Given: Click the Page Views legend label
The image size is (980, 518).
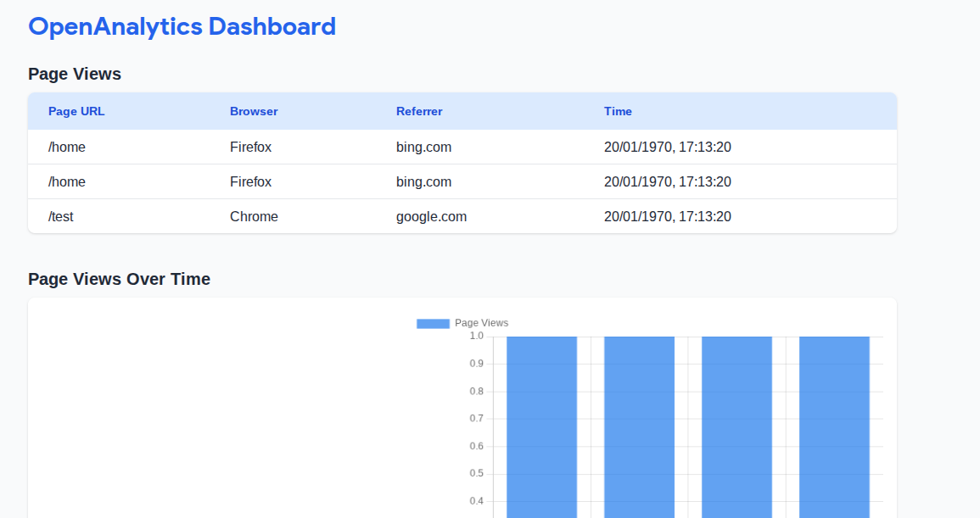Looking at the screenshot, I should [x=481, y=323].
